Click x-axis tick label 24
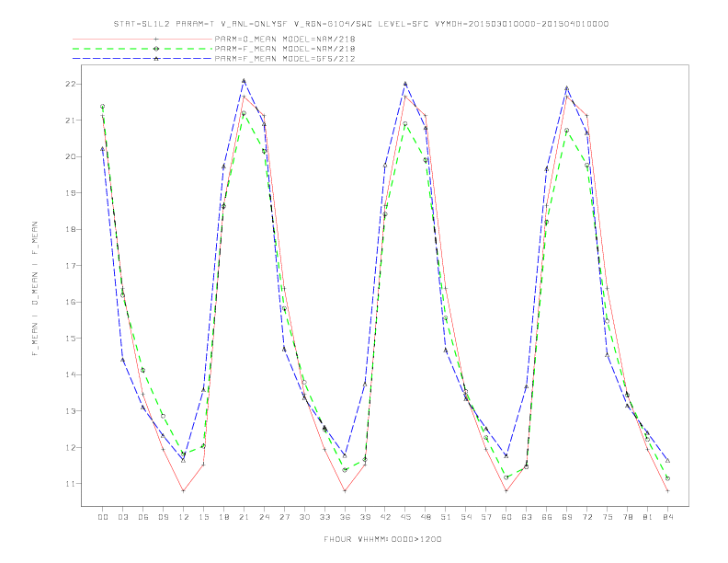Viewport: 728px width, 563px height. (264, 517)
